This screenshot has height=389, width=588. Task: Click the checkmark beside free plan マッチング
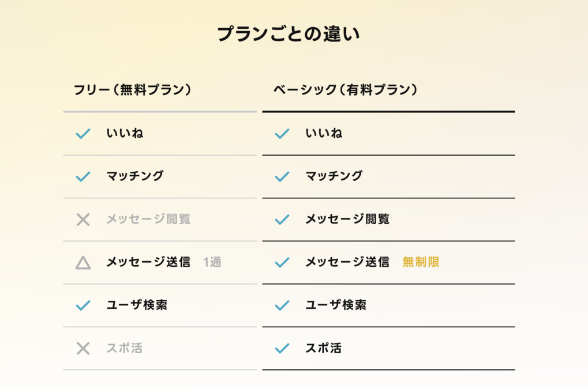pyautogui.click(x=83, y=176)
